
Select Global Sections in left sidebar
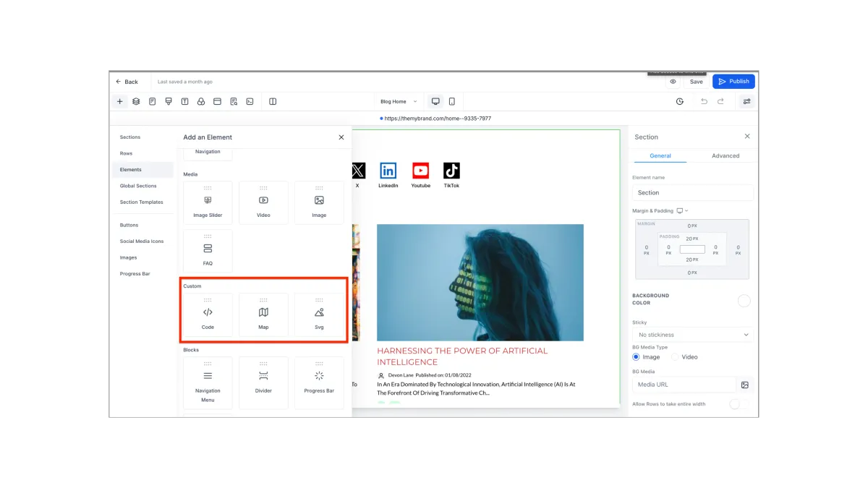pos(138,186)
